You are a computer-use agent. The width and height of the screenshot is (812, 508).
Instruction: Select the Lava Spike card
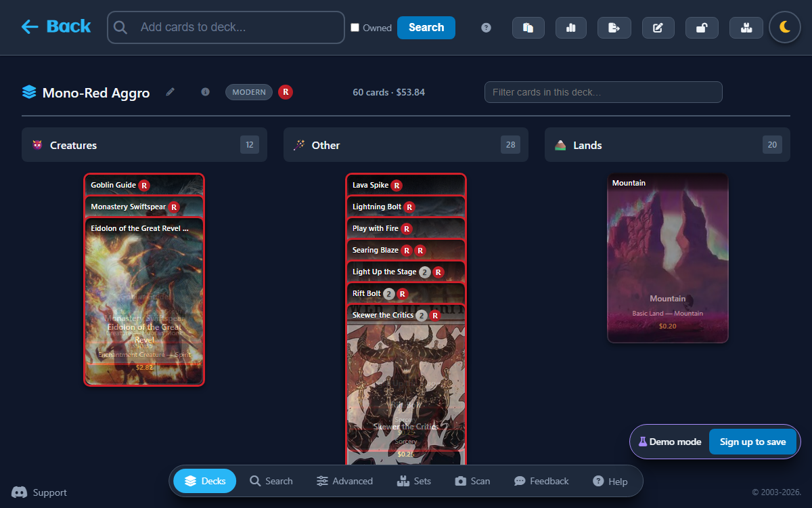coord(406,185)
